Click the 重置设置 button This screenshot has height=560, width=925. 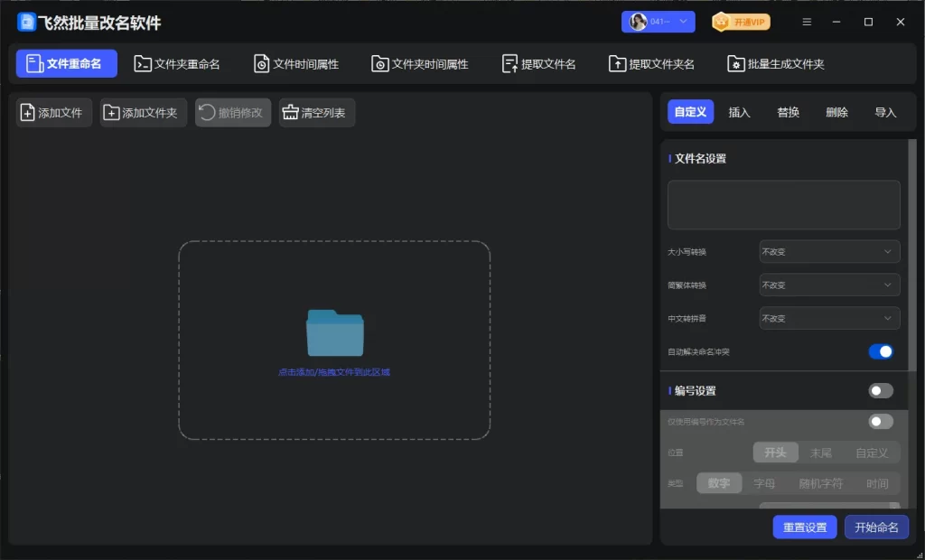coord(805,527)
